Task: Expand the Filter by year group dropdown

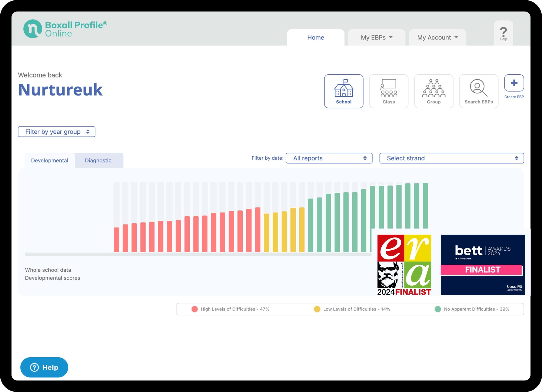Action: click(x=57, y=132)
